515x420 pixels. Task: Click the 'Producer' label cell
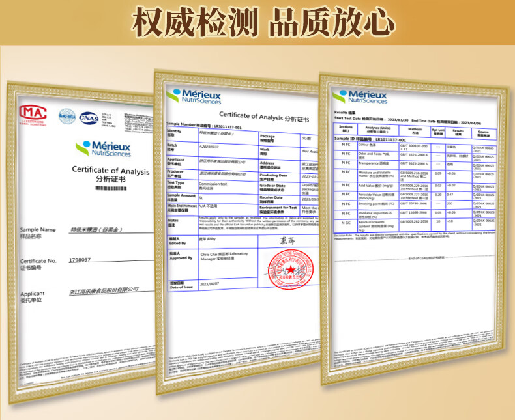tap(182, 174)
